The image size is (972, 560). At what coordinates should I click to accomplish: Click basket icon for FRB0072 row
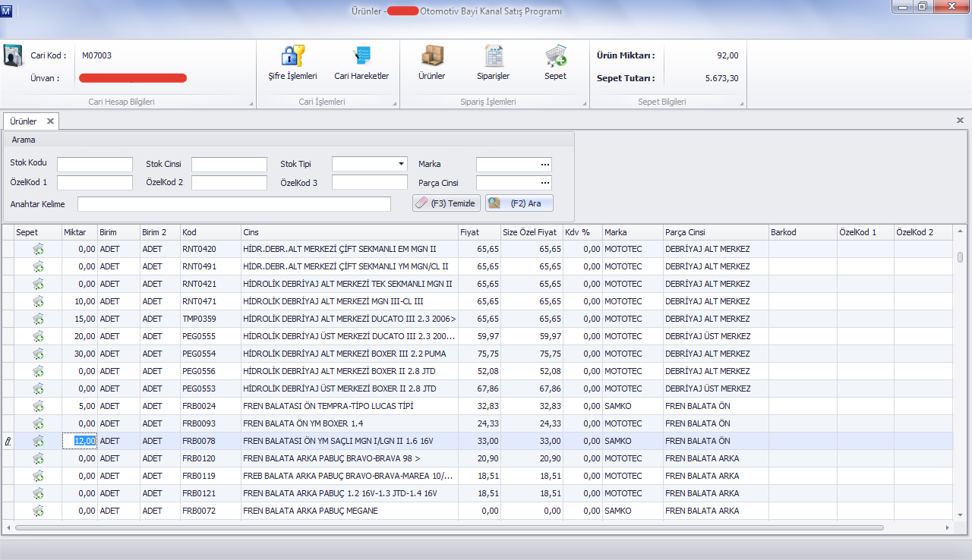(38, 511)
